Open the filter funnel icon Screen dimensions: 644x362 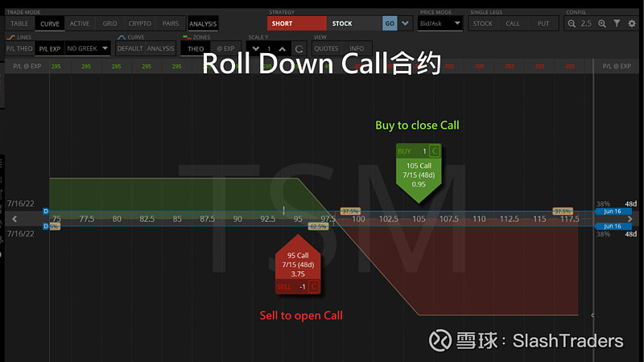(x=617, y=23)
